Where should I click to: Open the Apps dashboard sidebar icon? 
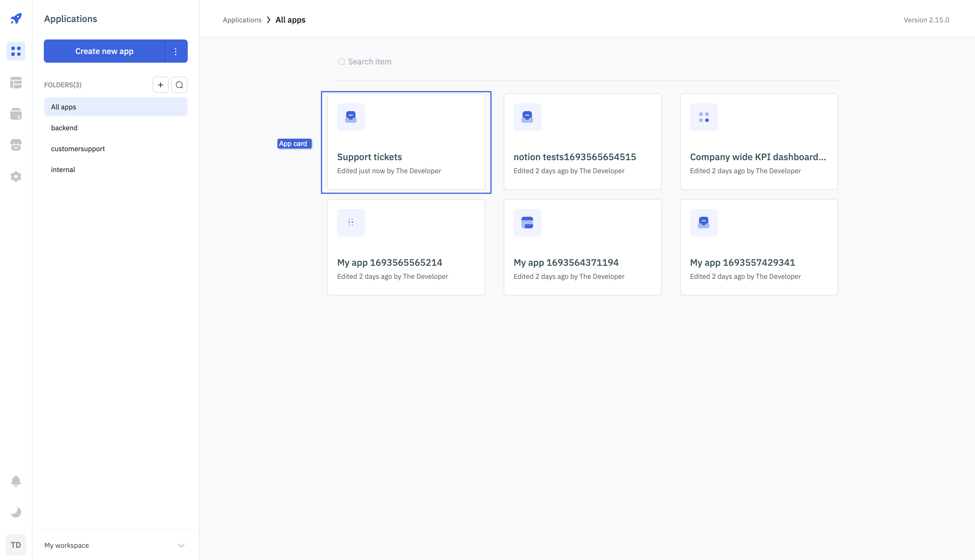(16, 51)
